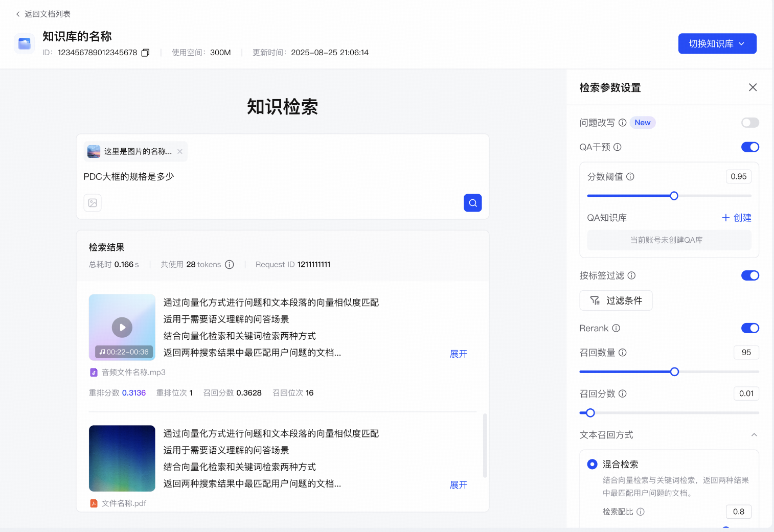Click 创建 to create QA knowledge base

(x=736, y=218)
